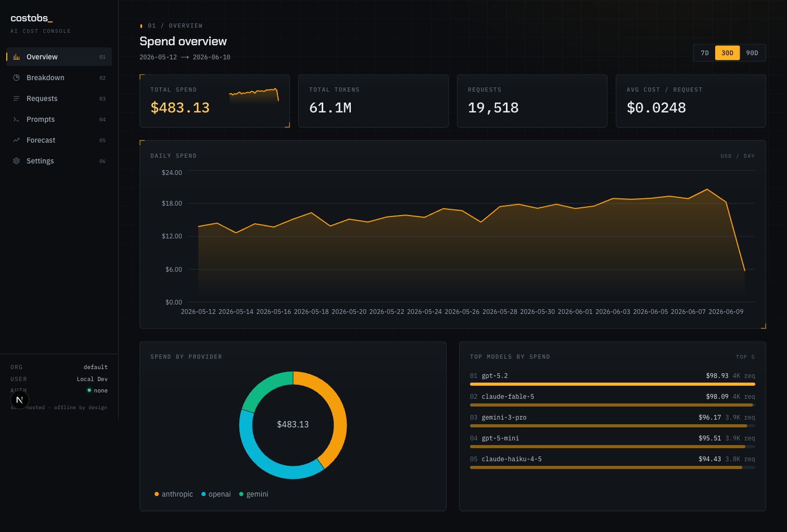The height and width of the screenshot is (532, 787).
Task: Click the $98.93 spend amount
Action: pos(717,376)
